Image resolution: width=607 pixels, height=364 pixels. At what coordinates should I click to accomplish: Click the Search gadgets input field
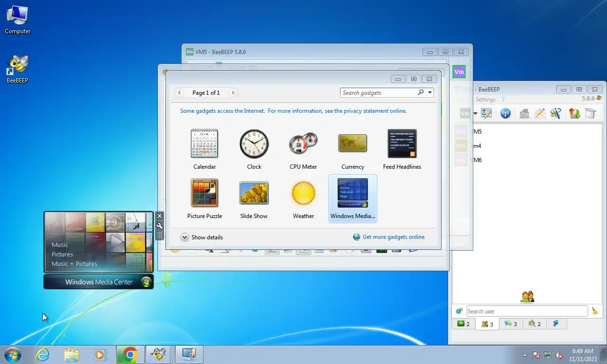point(378,92)
